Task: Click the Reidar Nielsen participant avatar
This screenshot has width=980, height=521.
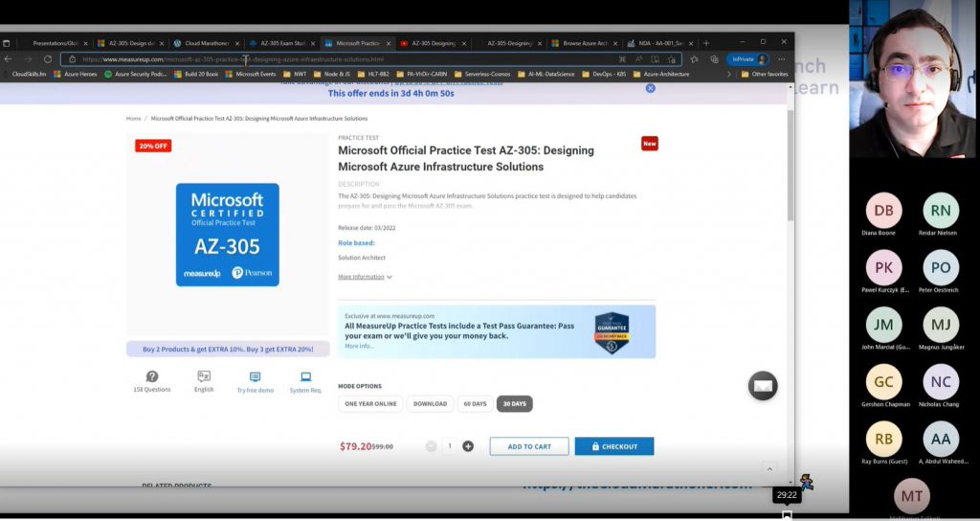Action: pos(941,211)
